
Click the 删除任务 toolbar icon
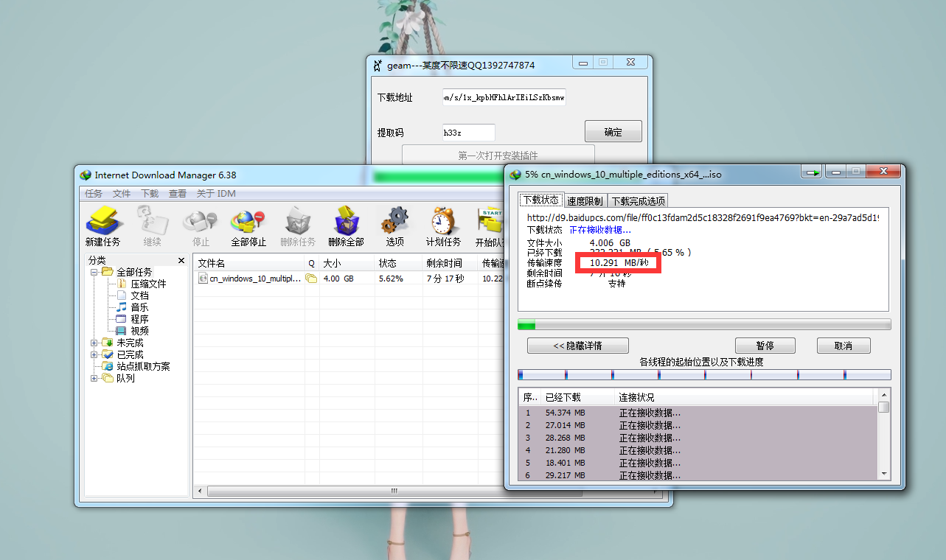298,226
